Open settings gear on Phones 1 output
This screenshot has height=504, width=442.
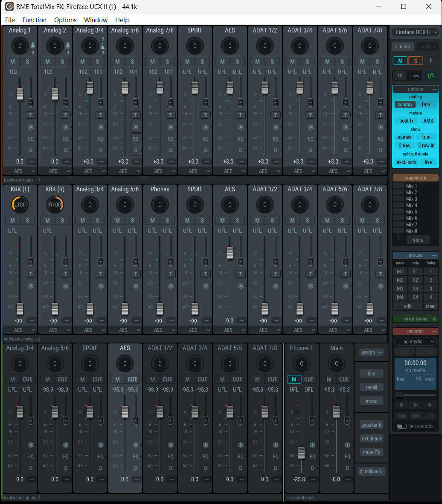(312, 445)
